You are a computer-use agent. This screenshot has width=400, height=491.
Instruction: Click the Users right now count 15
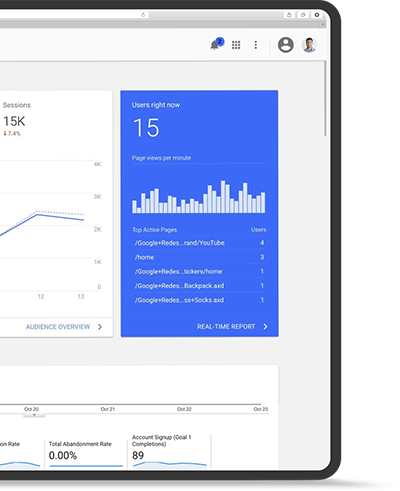pos(146,128)
